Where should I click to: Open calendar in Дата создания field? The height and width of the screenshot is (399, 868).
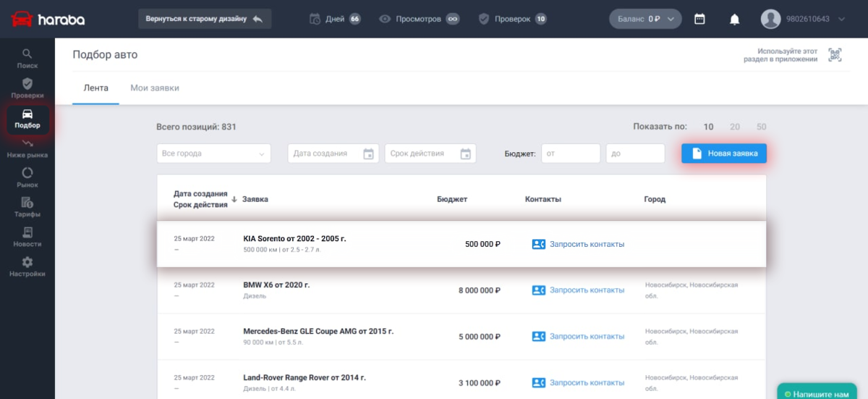tap(368, 154)
